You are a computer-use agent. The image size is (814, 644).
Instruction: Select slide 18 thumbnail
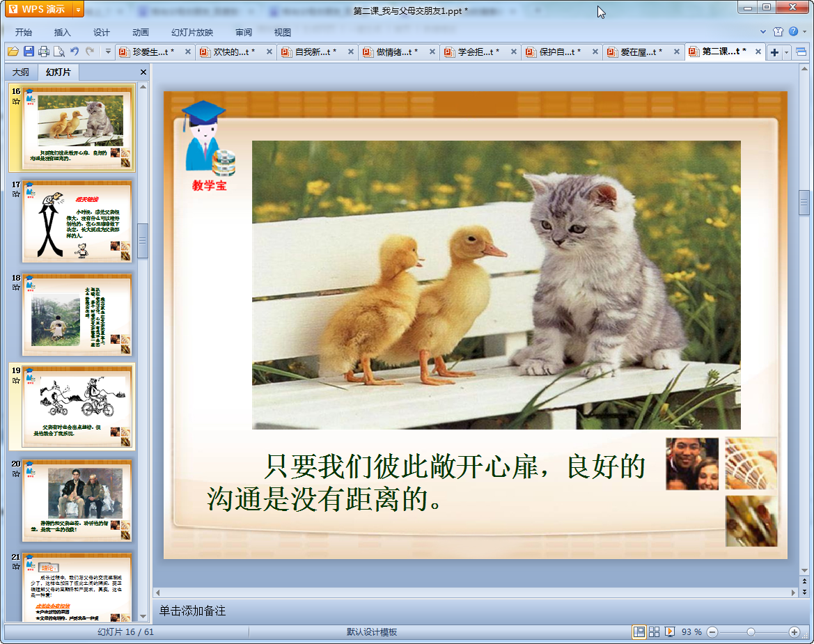(77, 315)
